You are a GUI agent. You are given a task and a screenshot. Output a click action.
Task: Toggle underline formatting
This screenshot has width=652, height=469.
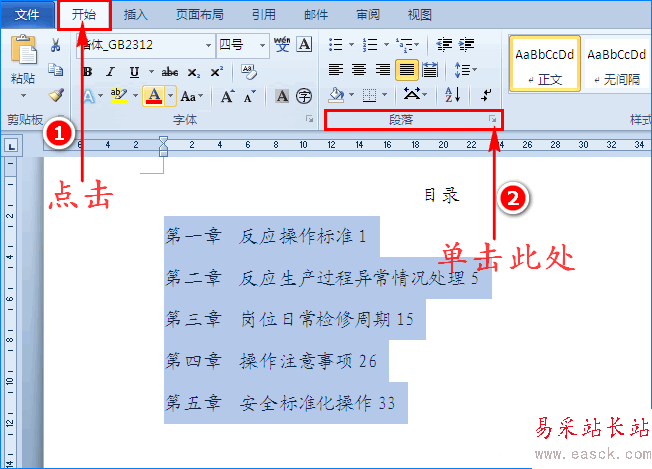click(134, 72)
